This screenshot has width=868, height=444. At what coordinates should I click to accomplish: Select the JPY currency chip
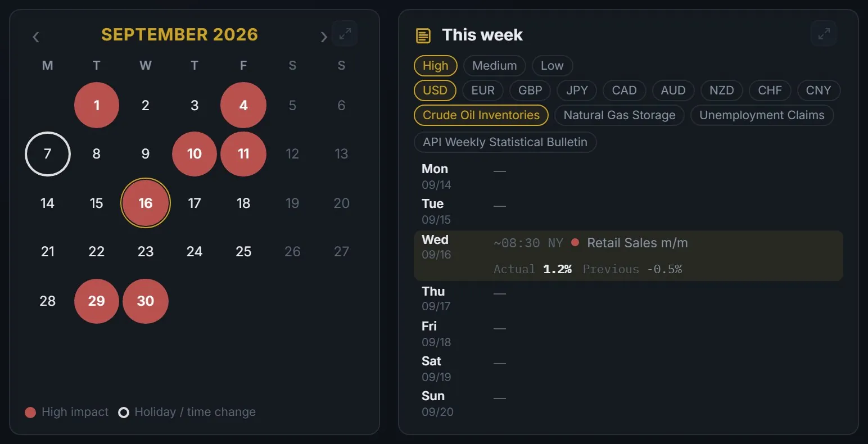pyautogui.click(x=577, y=90)
